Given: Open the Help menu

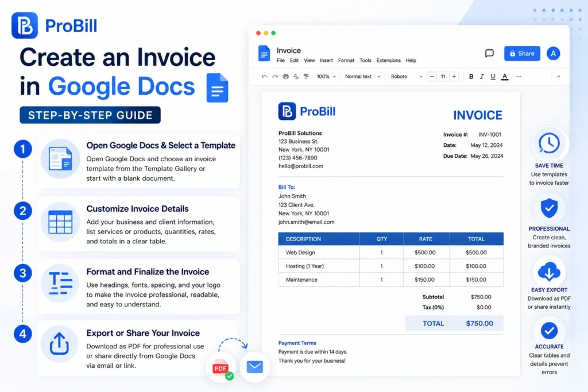Looking at the screenshot, I should click(x=411, y=60).
